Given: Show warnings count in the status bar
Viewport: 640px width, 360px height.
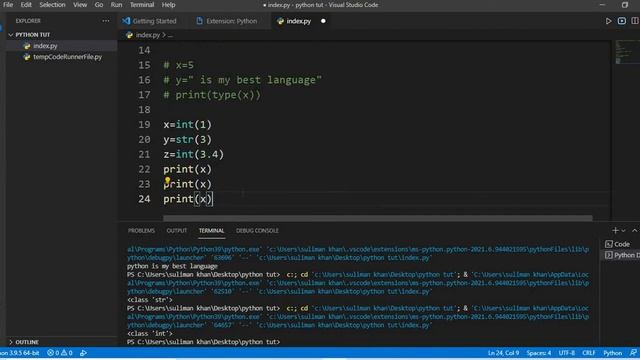Looking at the screenshot, I should click(67, 353).
